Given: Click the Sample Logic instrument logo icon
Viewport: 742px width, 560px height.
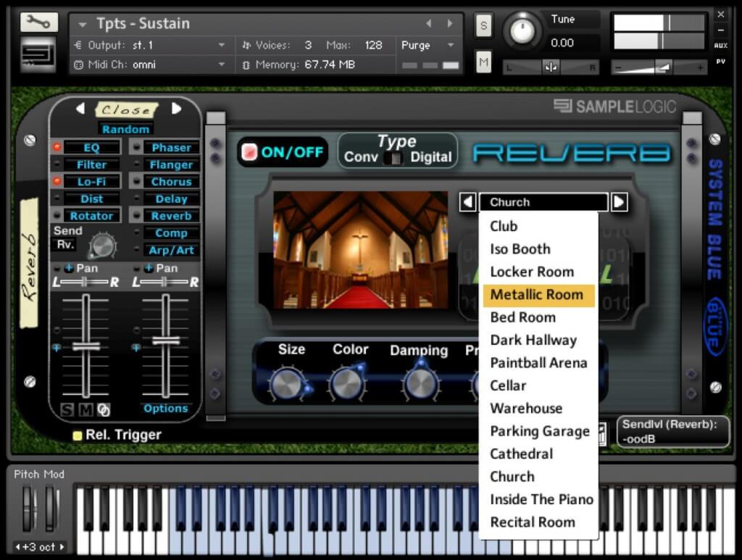Looking at the screenshot, I should [x=39, y=55].
